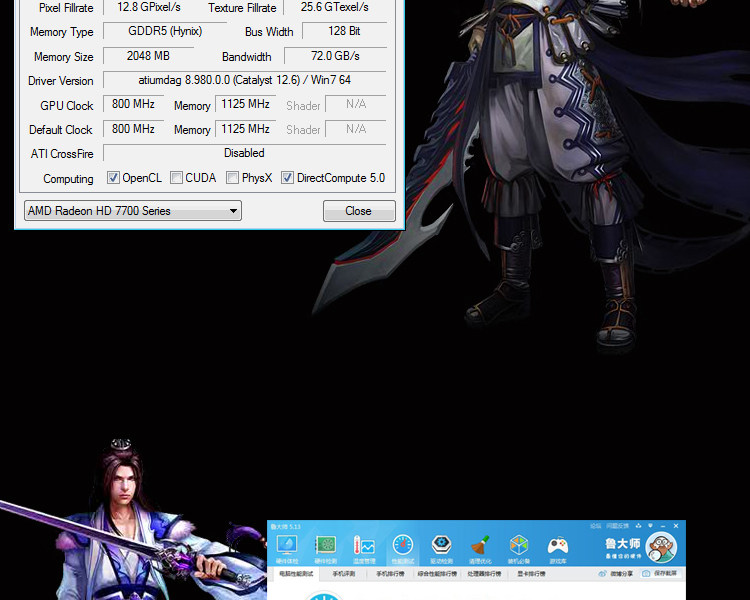Click the Ludashi mascot avatar
The image size is (750, 600).
pyautogui.click(x=662, y=547)
